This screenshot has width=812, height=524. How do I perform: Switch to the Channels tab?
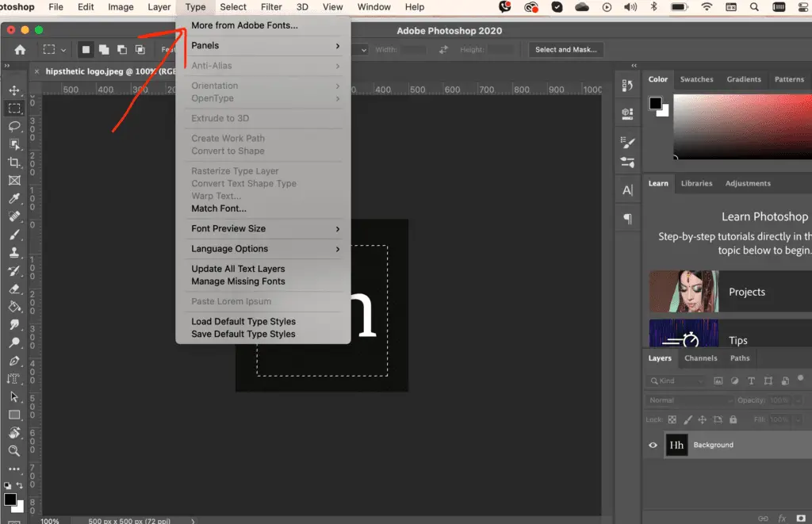pyautogui.click(x=701, y=358)
